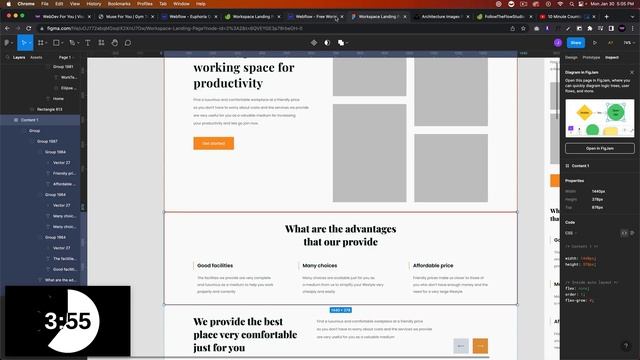
Task: Select the Move tool
Action: (x=23, y=43)
